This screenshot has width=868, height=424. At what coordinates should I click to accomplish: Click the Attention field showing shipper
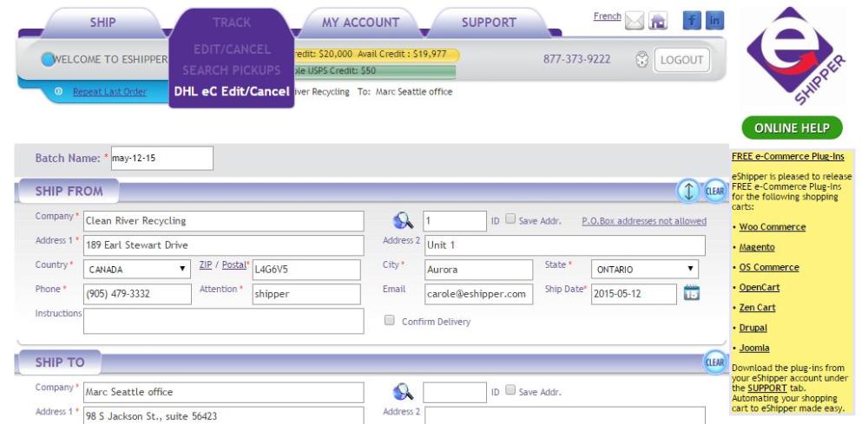306,294
